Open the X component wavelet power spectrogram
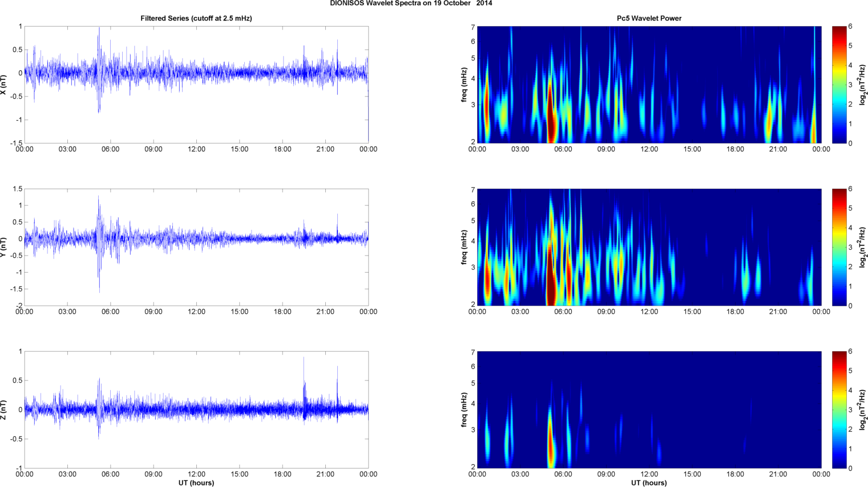The width and height of the screenshot is (868, 487). (649, 84)
